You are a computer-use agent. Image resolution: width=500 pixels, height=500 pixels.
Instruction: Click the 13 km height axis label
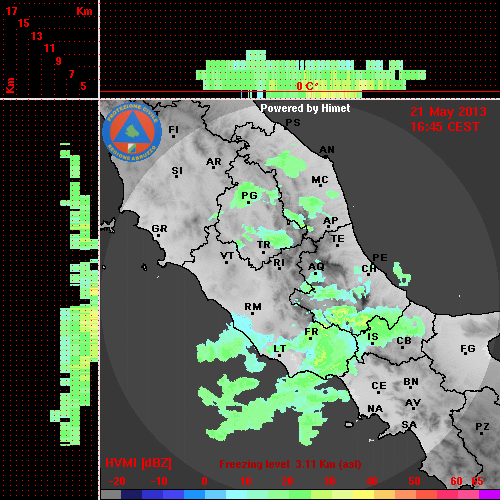pyautogui.click(x=37, y=36)
